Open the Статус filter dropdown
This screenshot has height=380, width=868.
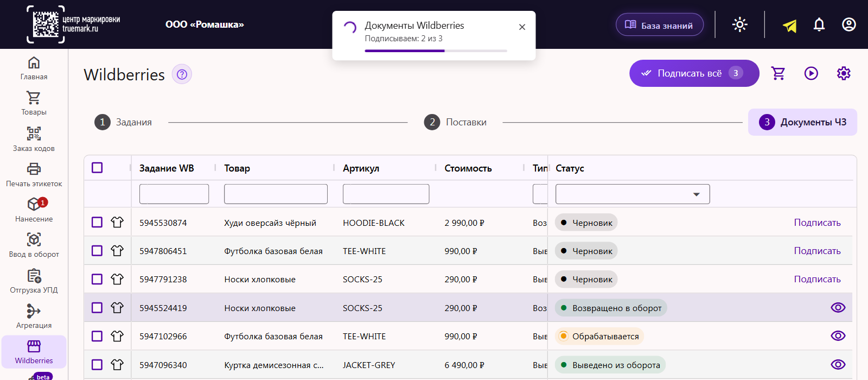coord(633,194)
